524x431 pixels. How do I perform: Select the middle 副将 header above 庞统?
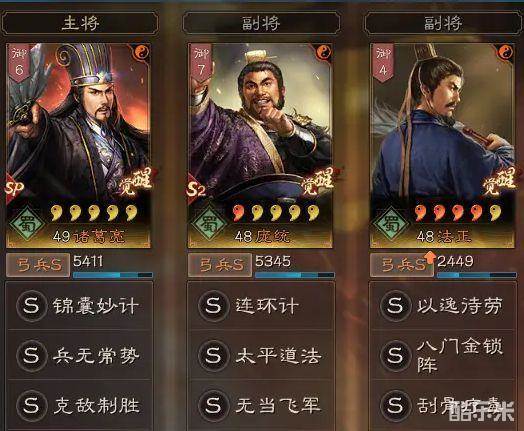[x=262, y=23]
